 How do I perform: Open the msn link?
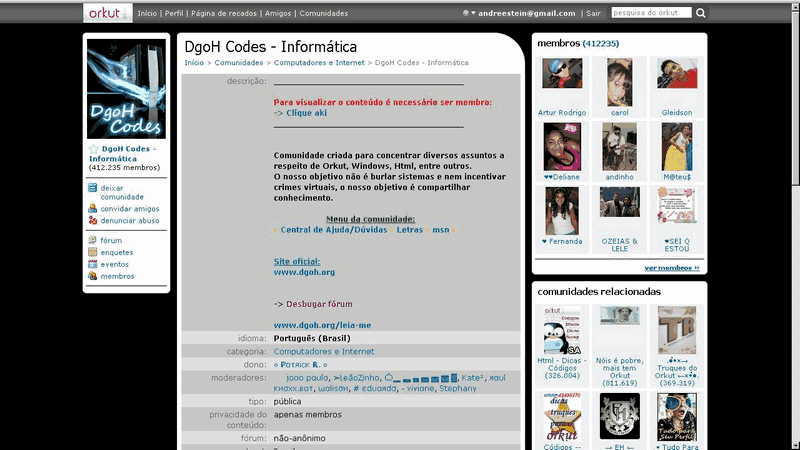[x=441, y=230]
